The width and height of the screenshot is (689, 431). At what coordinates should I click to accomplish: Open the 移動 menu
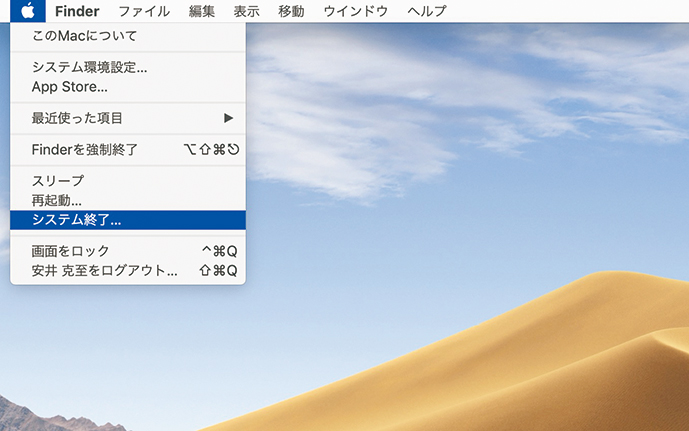pyautogui.click(x=291, y=11)
